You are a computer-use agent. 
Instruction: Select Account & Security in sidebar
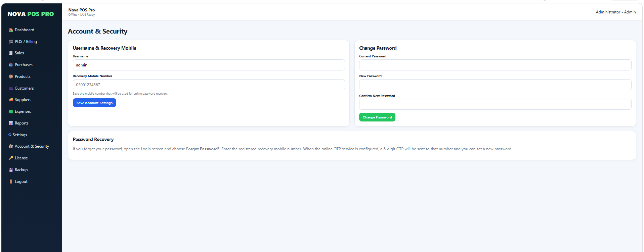point(32,146)
